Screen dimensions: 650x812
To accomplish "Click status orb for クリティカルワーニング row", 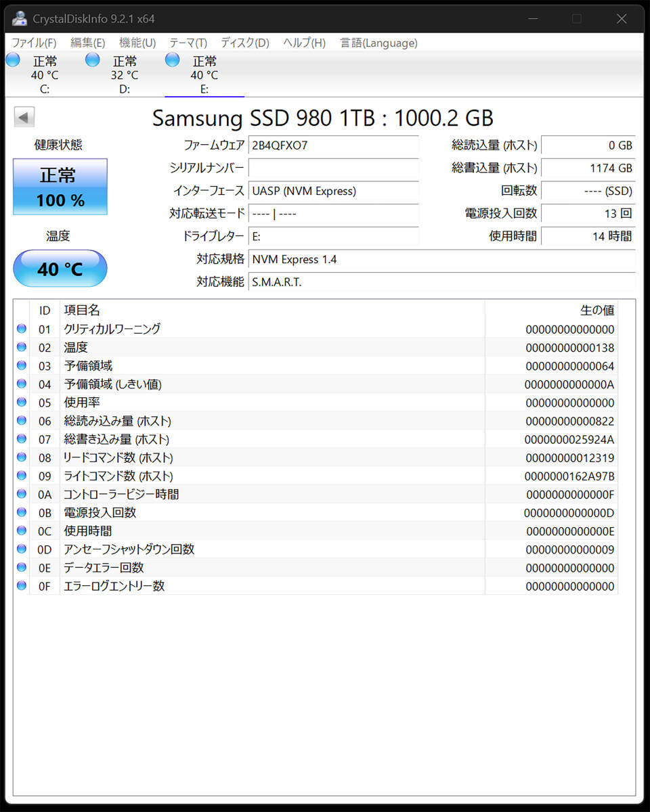I will (x=22, y=329).
